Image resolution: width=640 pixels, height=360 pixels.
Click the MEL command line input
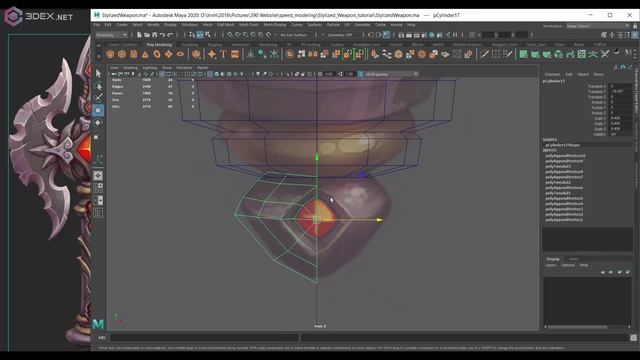204,338
